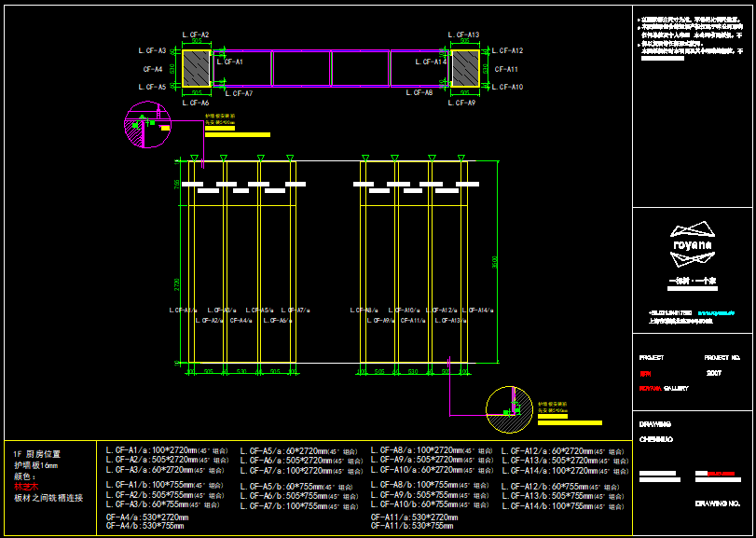Image resolution: width=756 pixels, height=538 pixels.
Task: Select the red 林芝木 color text
Action: [26, 487]
